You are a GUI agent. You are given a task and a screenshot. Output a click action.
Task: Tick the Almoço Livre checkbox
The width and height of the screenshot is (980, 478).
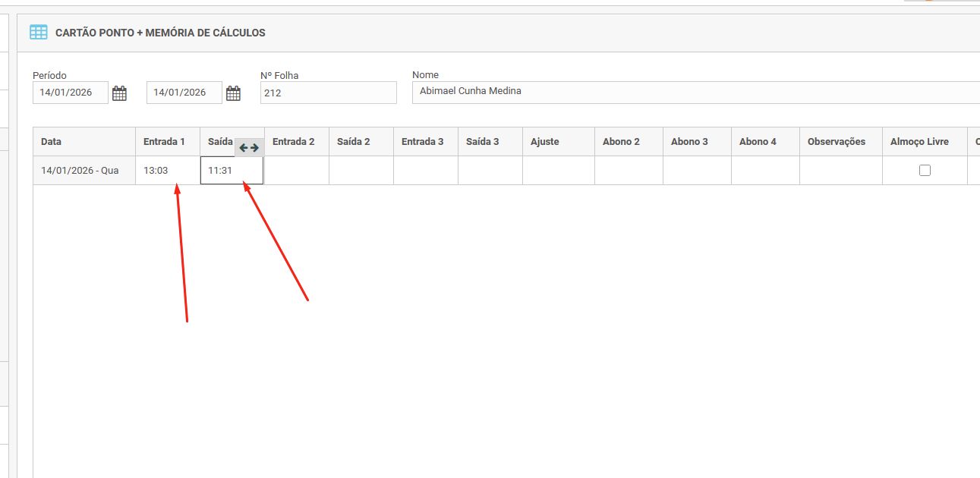click(x=925, y=171)
